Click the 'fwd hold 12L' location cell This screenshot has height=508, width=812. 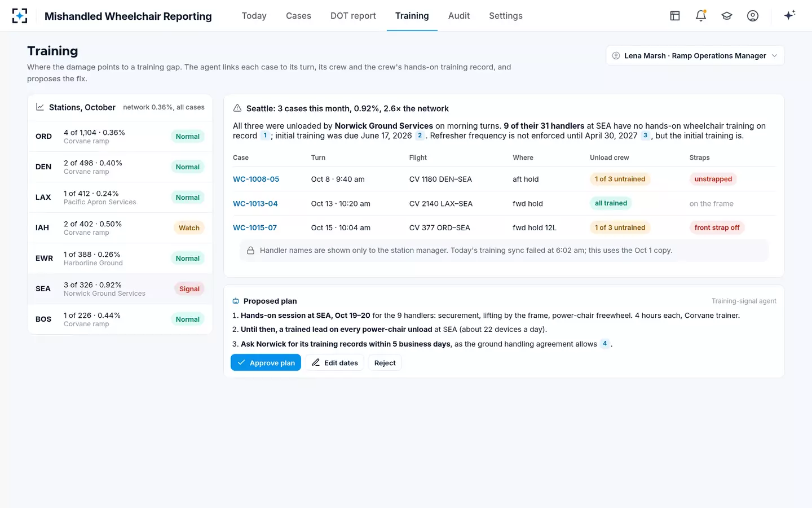click(535, 227)
